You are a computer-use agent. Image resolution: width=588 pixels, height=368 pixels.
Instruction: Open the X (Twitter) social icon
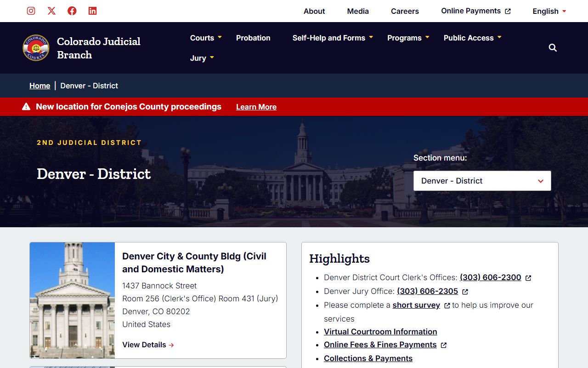click(x=51, y=11)
